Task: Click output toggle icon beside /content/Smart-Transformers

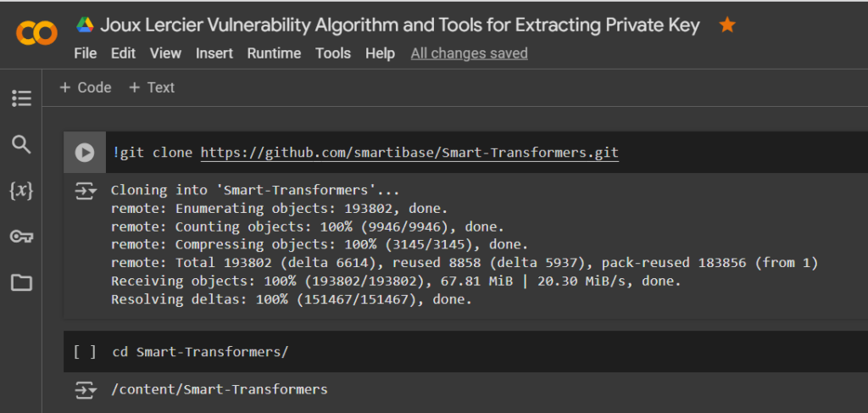Action: (86, 390)
